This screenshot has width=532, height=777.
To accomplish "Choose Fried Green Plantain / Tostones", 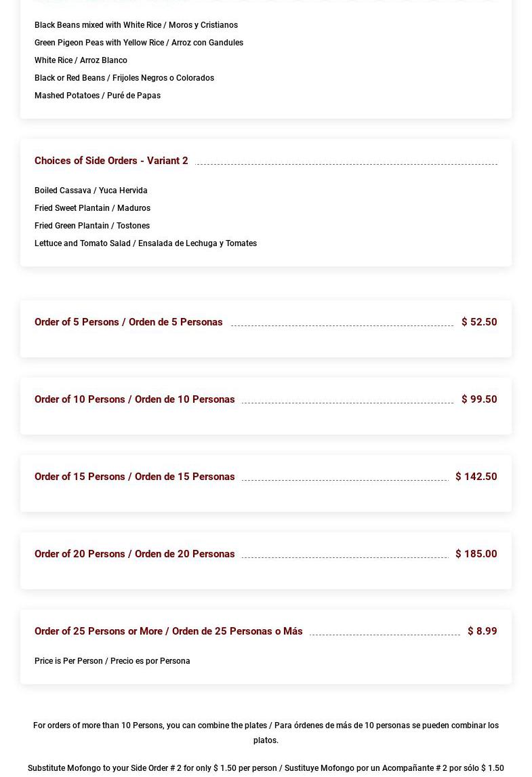I will 91,226.
